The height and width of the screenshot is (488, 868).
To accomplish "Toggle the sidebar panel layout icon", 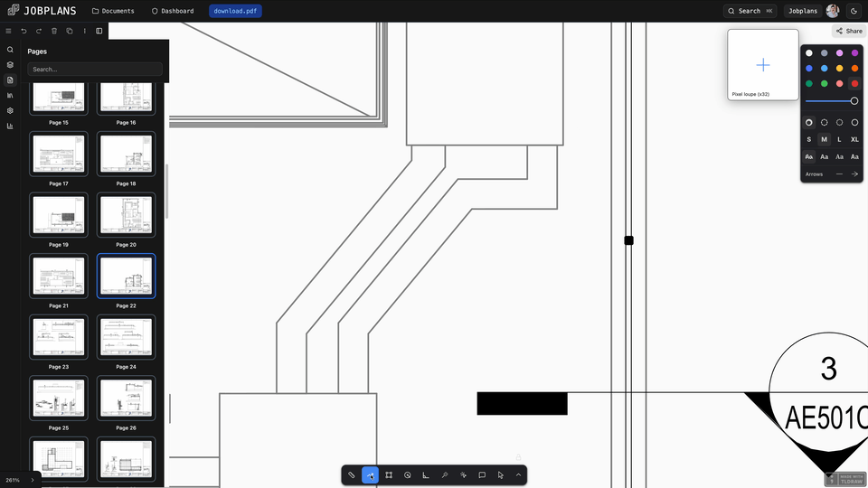I will click(x=99, y=31).
